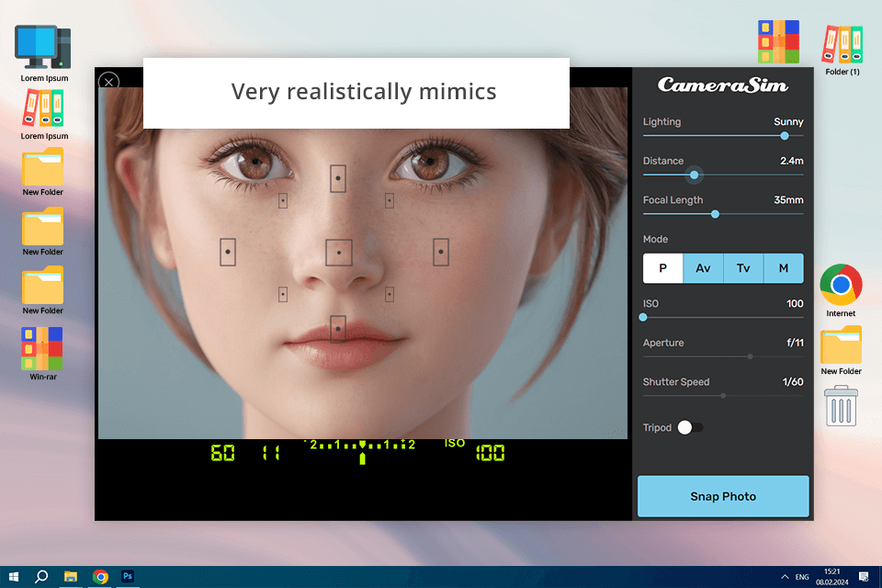Open the Recycle Bin trash icon
Viewport: 882px width, 588px height.
841,406
